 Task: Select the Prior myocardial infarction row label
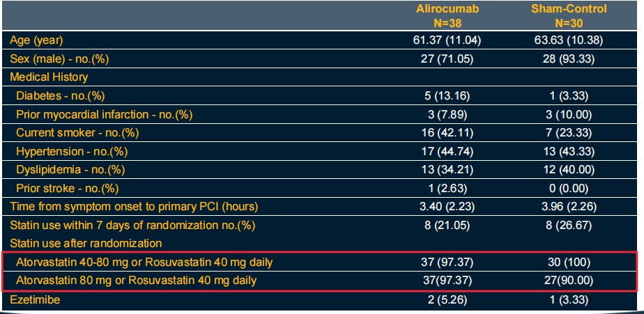(x=105, y=114)
